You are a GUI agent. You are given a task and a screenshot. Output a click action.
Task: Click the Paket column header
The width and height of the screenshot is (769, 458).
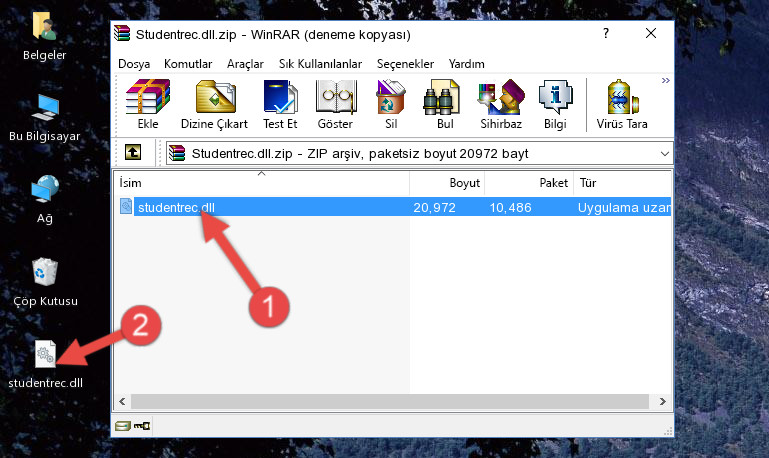[x=529, y=183]
